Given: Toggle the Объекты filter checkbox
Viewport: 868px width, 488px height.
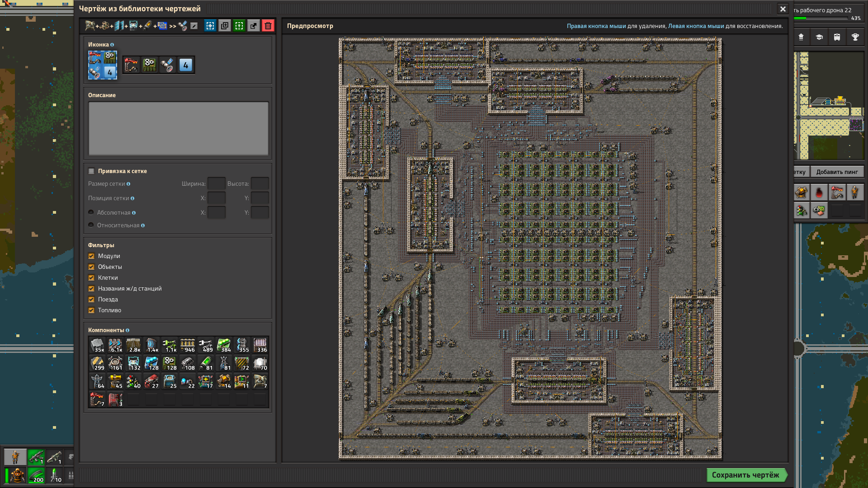Looking at the screenshot, I should 91,267.
